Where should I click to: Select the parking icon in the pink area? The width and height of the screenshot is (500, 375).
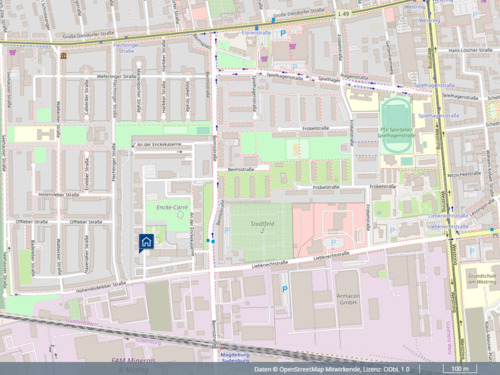coord(333,243)
